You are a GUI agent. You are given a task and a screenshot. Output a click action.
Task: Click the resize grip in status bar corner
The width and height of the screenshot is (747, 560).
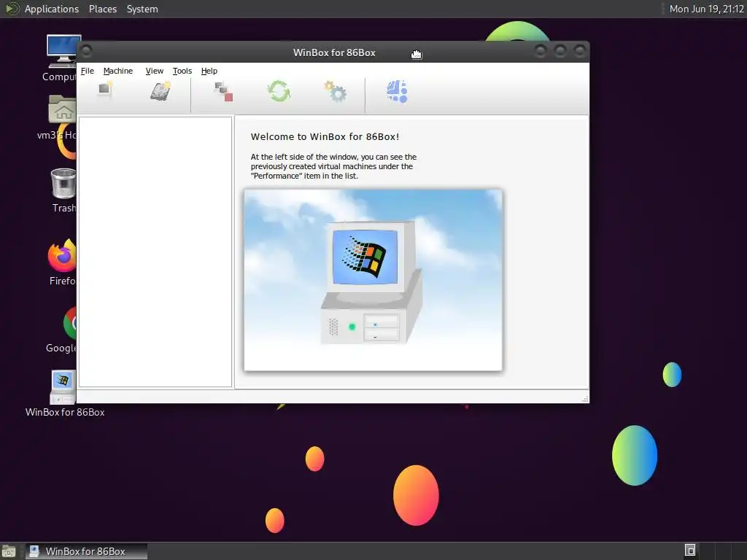(x=585, y=399)
